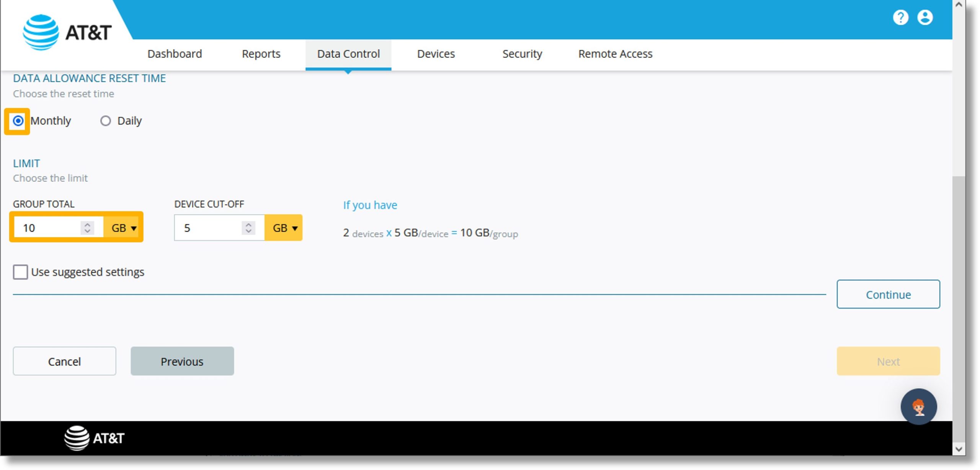This screenshot has width=980, height=470.
Task: Click the Previous button
Action: pos(182,361)
